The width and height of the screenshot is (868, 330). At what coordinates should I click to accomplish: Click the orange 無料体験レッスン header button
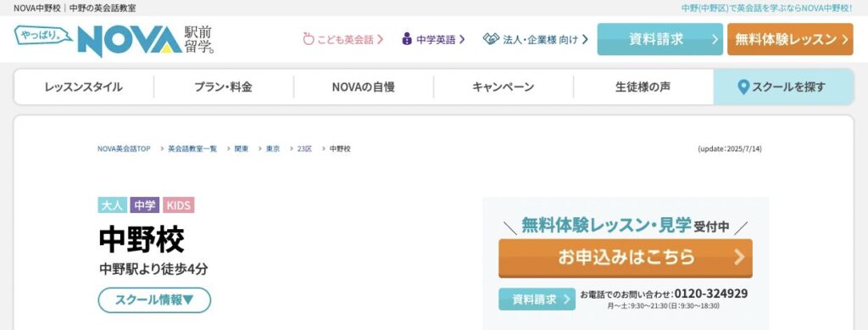click(x=790, y=39)
